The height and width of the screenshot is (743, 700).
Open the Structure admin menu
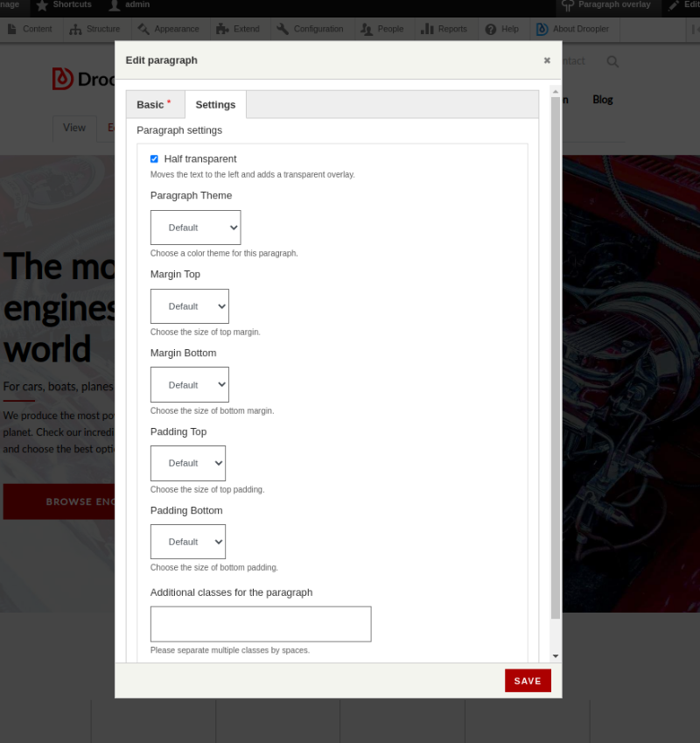(x=94, y=29)
